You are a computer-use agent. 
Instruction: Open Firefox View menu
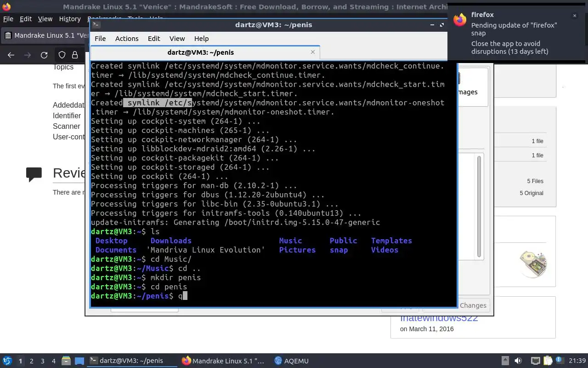click(45, 19)
